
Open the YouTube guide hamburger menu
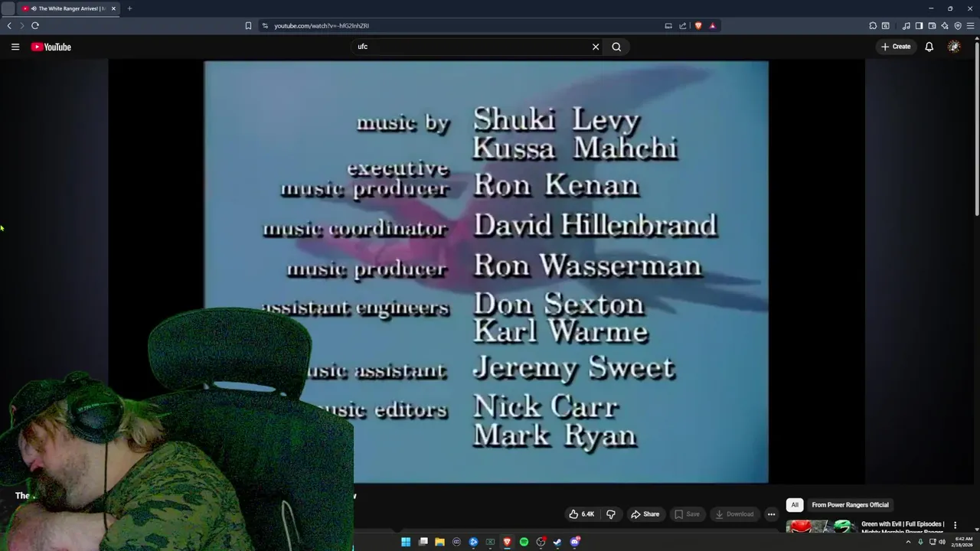click(x=15, y=47)
